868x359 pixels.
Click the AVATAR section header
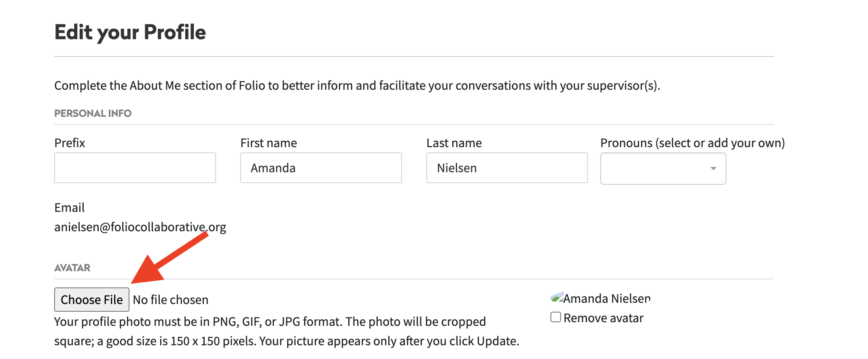click(72, 268)
